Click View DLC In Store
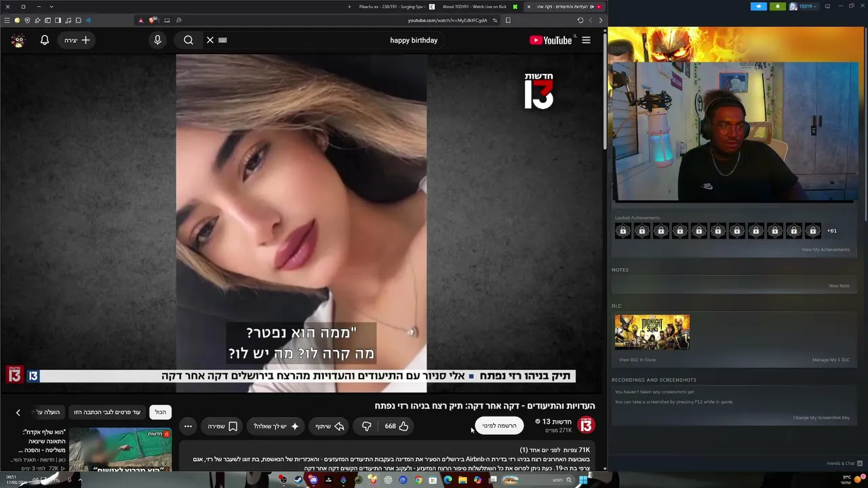868x488 pixels. (x=637, y=360)
